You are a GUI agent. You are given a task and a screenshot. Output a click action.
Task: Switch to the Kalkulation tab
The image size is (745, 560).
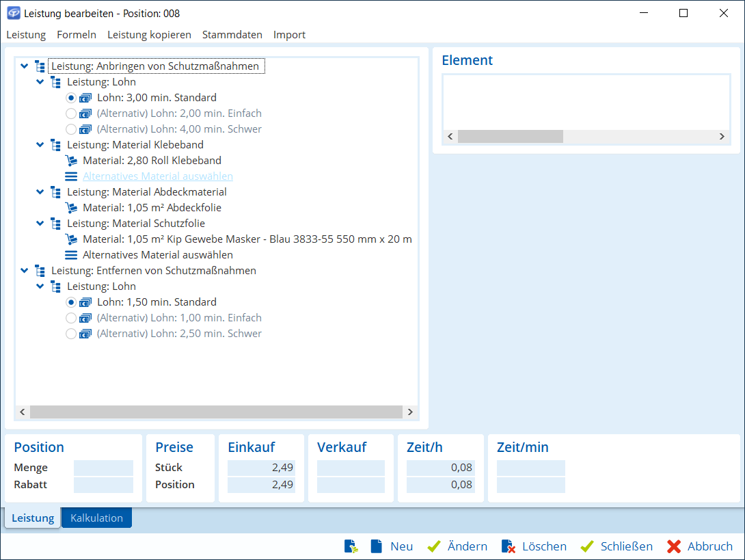click(96, 518)
